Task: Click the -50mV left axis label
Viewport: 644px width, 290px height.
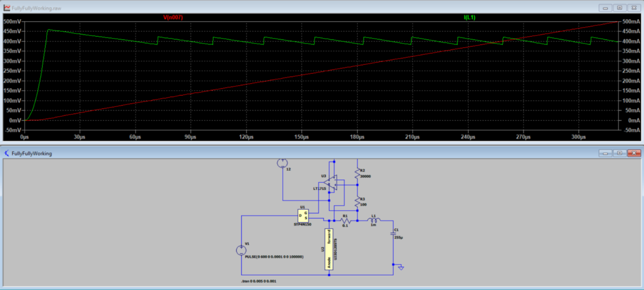Action: [x=13, y=130]
